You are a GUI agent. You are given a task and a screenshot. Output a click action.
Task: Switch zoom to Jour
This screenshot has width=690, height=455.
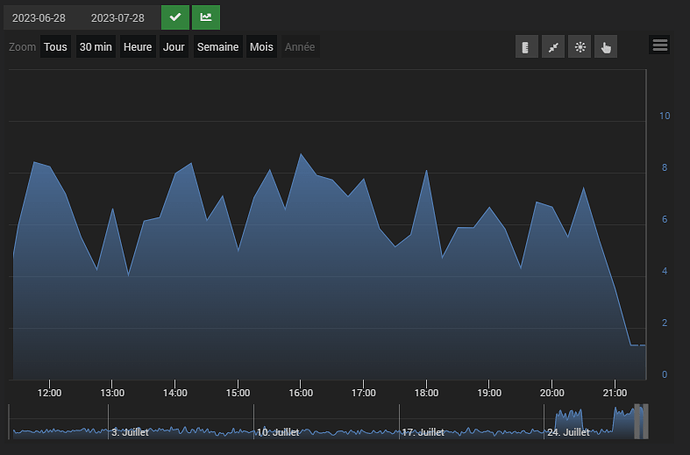(x=174, y=47)
